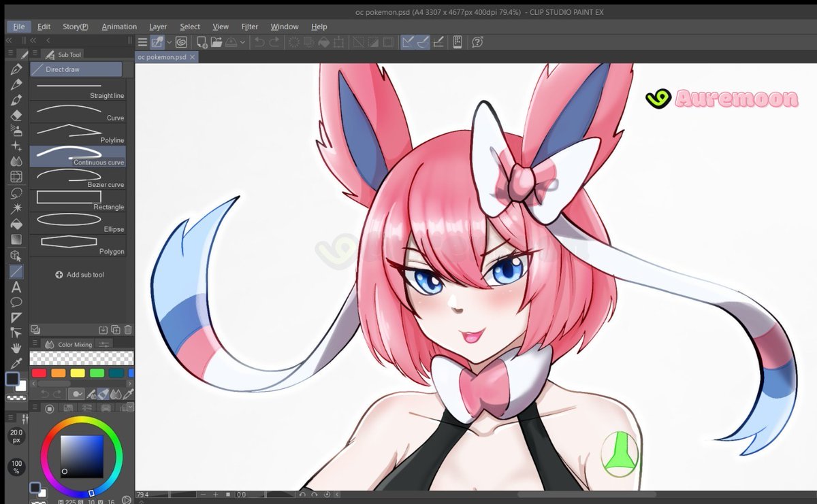Select the Blend tool
Screen dimensions: 817x504
(x=16, y=161)
